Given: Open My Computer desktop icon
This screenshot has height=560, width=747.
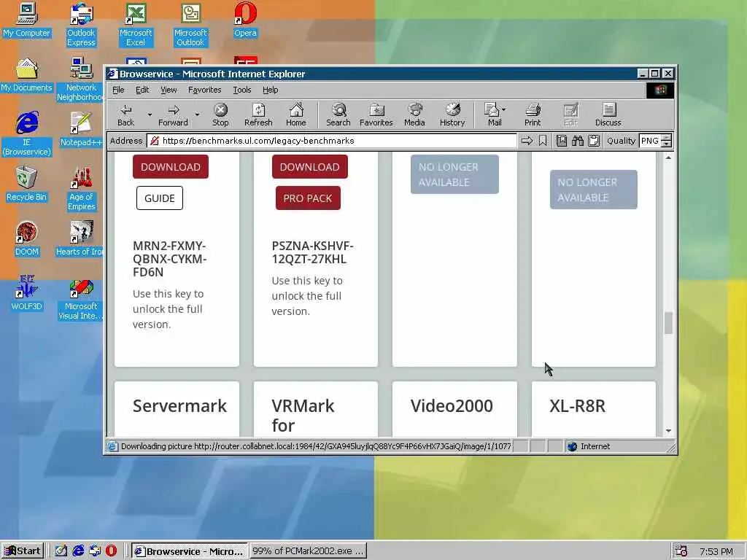Looking at the screenshot, I should pyautogui.click(x=27, y=20).
